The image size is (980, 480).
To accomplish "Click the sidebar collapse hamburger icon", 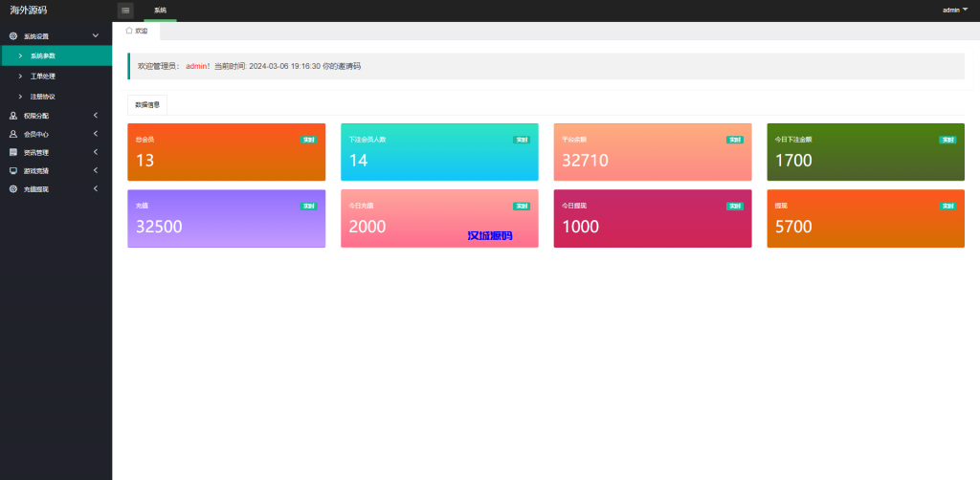I will 125,11.
